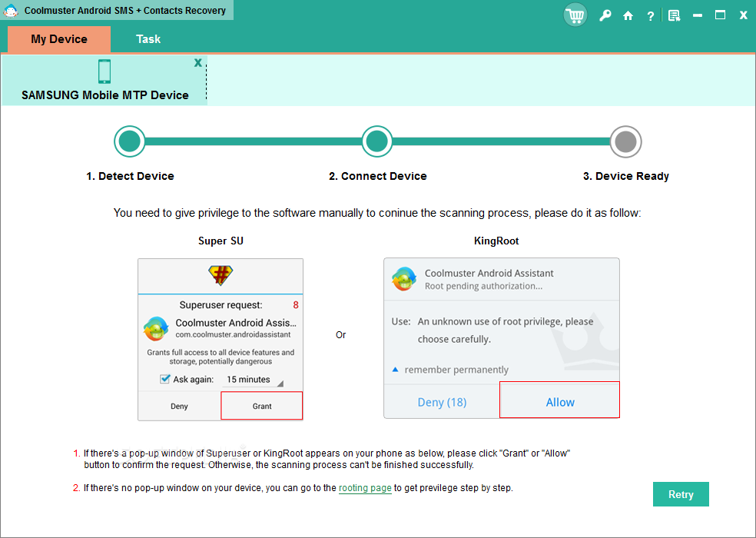Open the 15 minutes dropdown

(x=254, y=379)
